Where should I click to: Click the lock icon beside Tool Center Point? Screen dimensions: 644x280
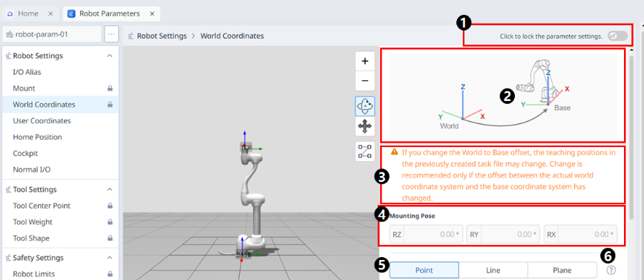click(110, 206)
